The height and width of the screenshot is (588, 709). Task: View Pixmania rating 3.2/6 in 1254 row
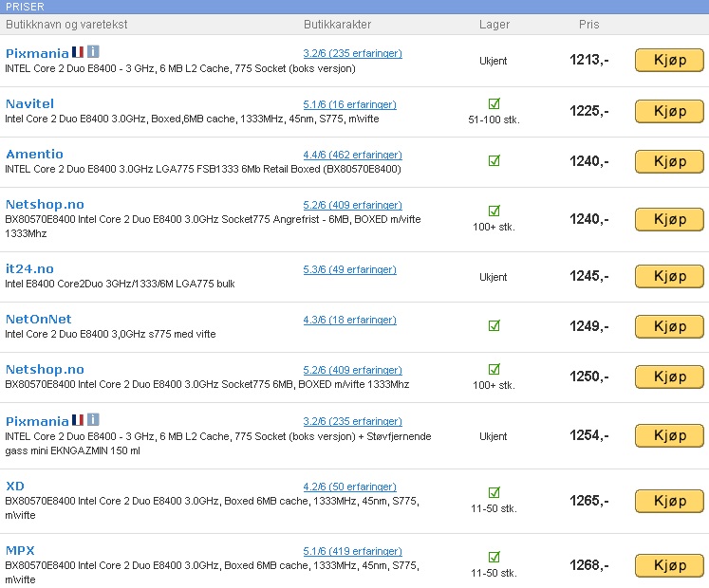pyautogui.click(x=352, y=421)
